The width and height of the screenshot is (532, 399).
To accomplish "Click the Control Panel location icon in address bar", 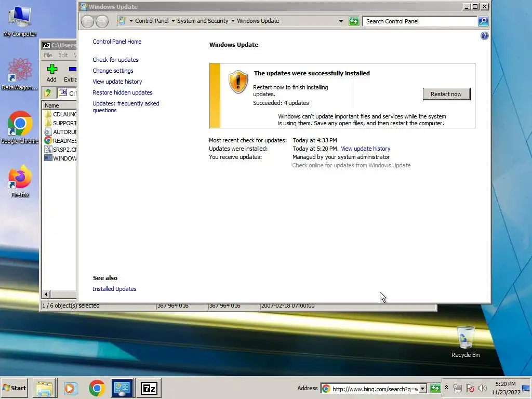I will tap(122, 21).
